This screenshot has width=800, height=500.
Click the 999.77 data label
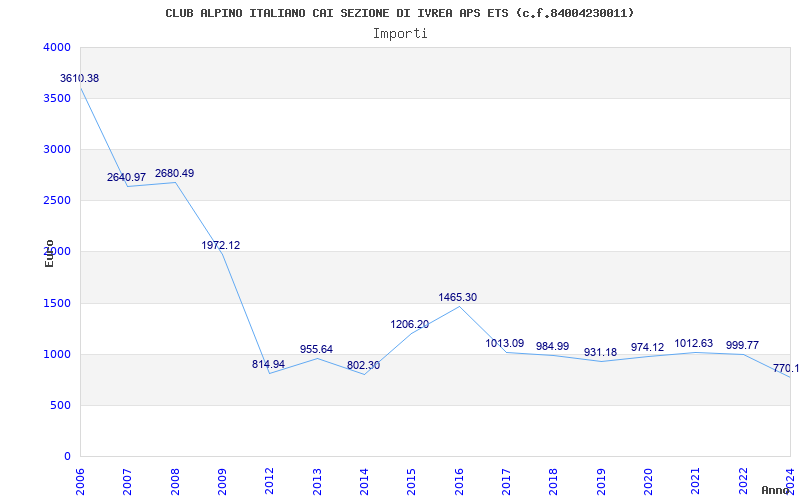click(742, 345)
